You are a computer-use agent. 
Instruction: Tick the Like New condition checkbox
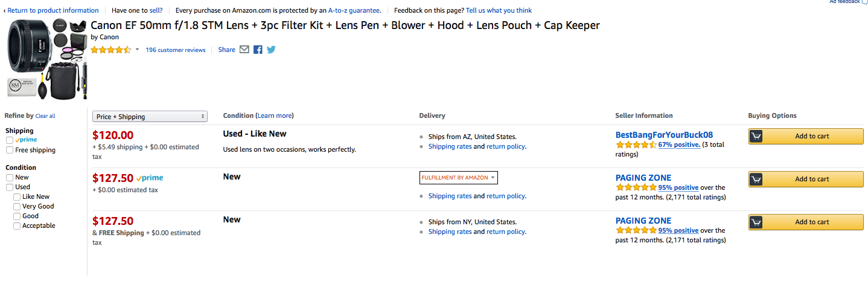[x=17, y=196]
